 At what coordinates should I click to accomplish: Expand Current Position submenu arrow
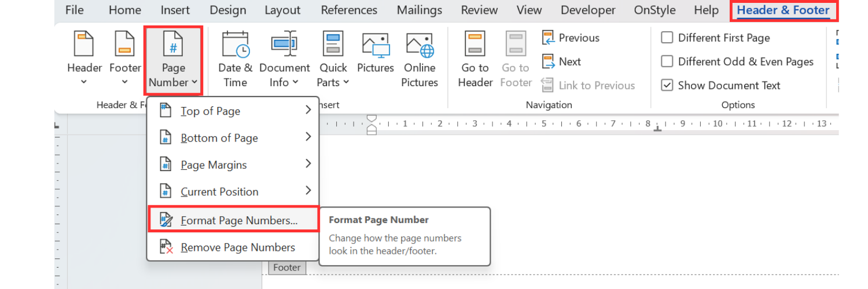[308, 191]
